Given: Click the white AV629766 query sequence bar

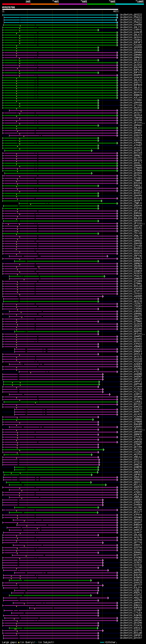Looking at the screenshot, I should [x=60, y=10].
